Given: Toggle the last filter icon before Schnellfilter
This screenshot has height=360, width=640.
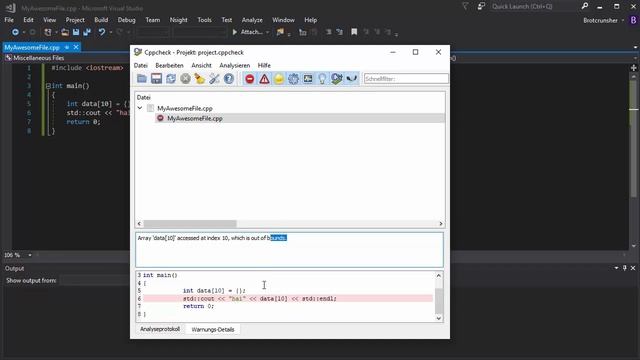Looking at the screenshot, I should tap(351, 79).
